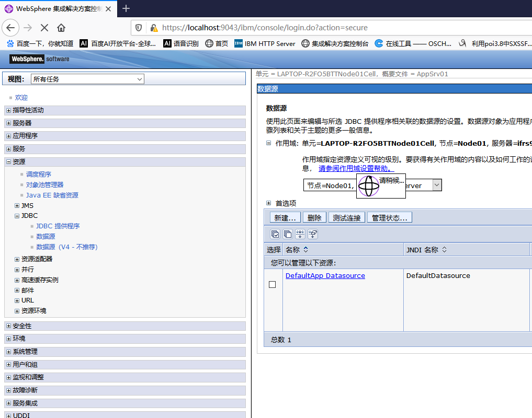Open the Show Filter Function icon
The height and width of the screenshot is (418, 532).
point(300,234)
